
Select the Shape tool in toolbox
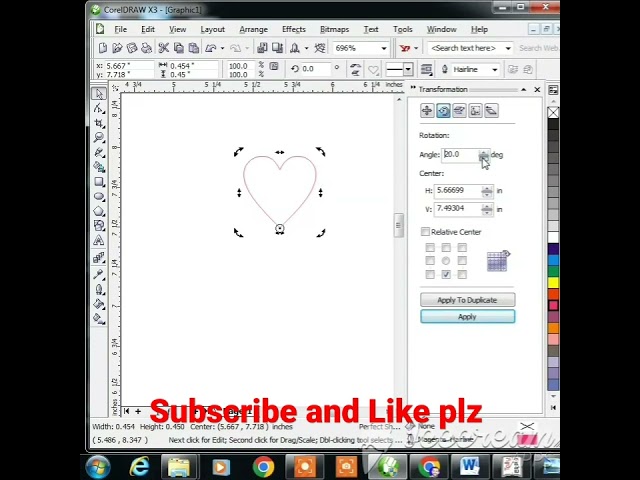[99, 109]
